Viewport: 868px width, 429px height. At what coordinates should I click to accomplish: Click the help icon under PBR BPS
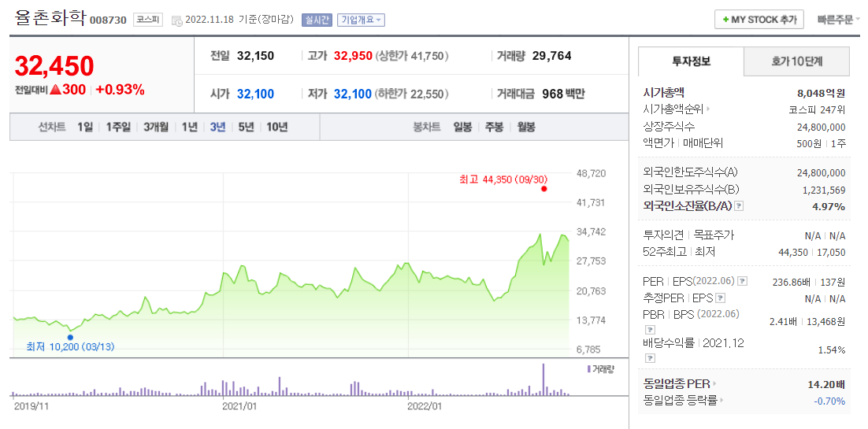[649, 329]
